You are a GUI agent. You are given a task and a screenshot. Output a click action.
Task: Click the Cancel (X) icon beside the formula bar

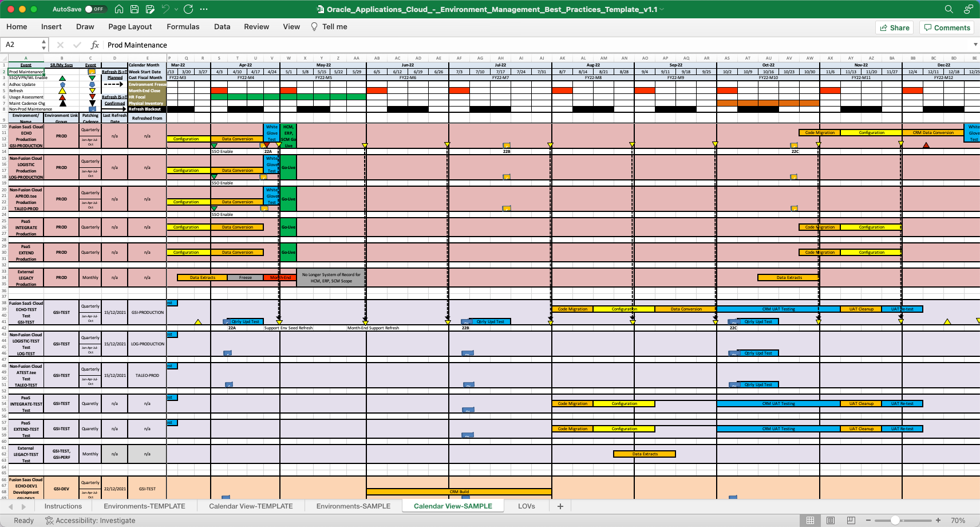click(60, 45)
